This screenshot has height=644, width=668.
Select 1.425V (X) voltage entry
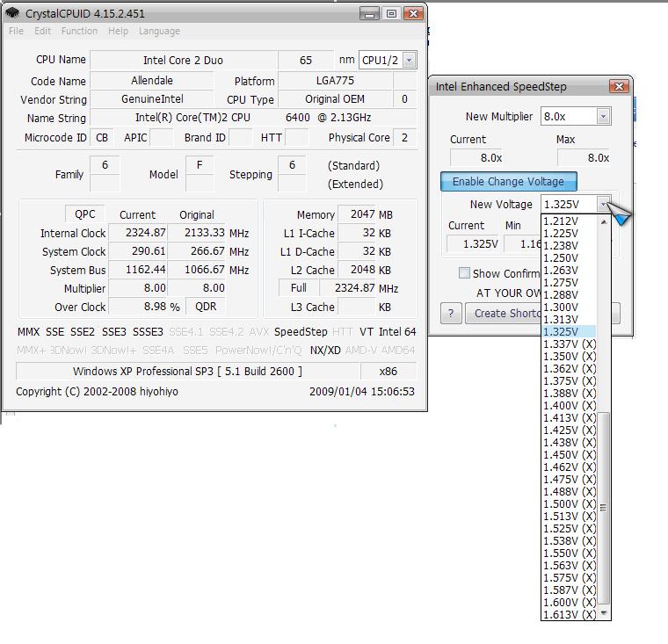tap(569, 431)
